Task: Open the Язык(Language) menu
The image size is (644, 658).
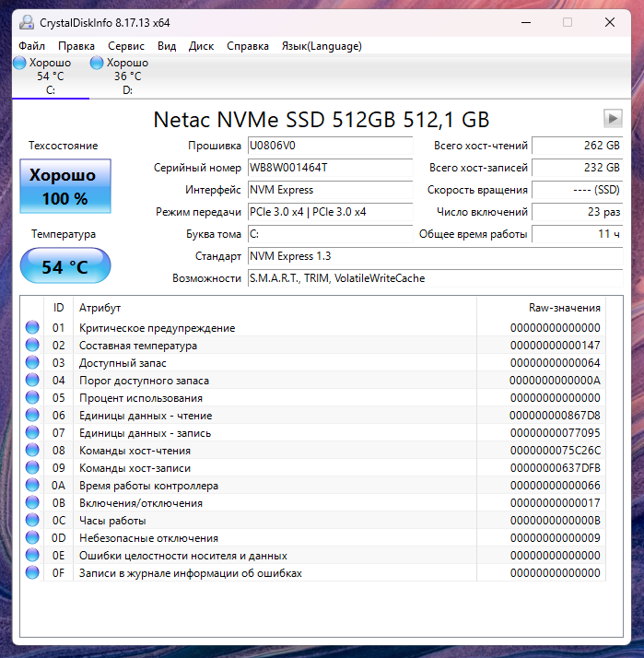Action: 322,46
